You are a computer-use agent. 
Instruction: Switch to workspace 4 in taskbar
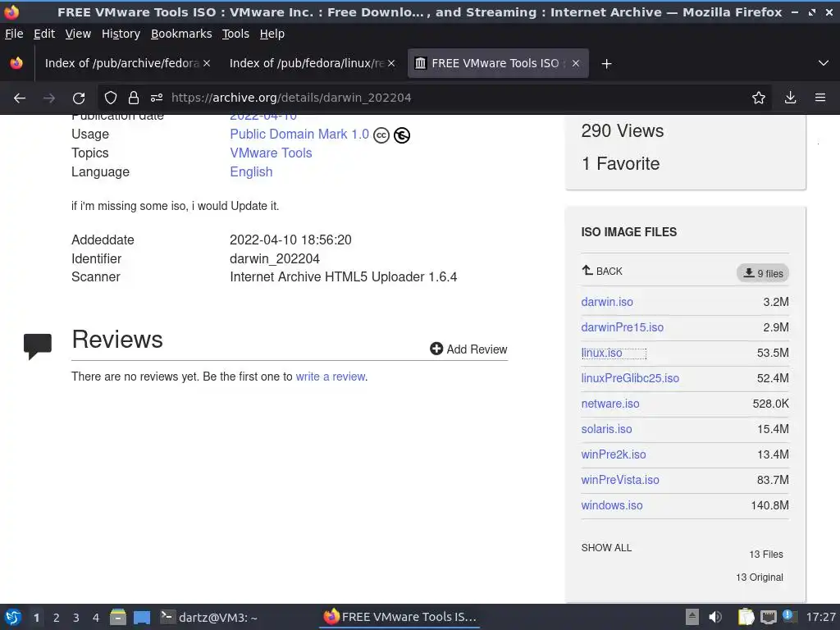(x=96, y=618)
